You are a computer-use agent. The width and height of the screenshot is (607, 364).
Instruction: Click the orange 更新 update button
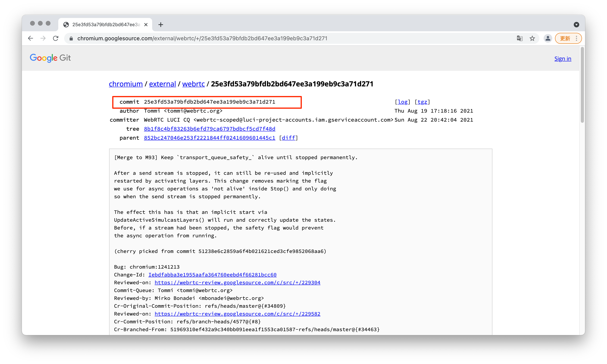[x=565, y=38]
